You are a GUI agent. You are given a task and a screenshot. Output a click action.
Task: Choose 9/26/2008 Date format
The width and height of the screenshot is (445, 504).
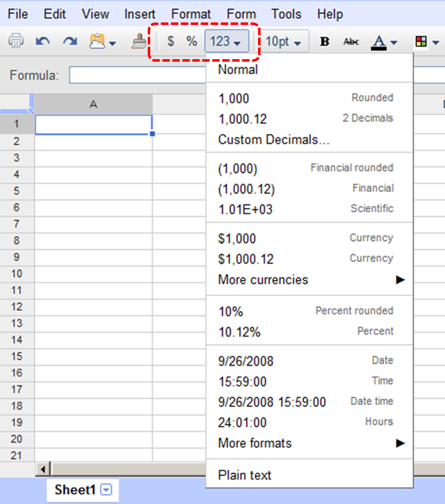(x=309, y=361)
